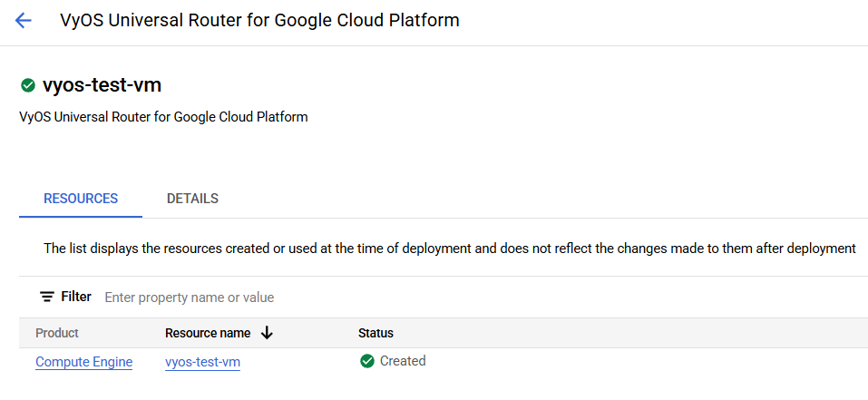Viewport: 868px width, 400px height.
Task: Open the vyos-test-vm resource link in table
Action: click(202, 362)
